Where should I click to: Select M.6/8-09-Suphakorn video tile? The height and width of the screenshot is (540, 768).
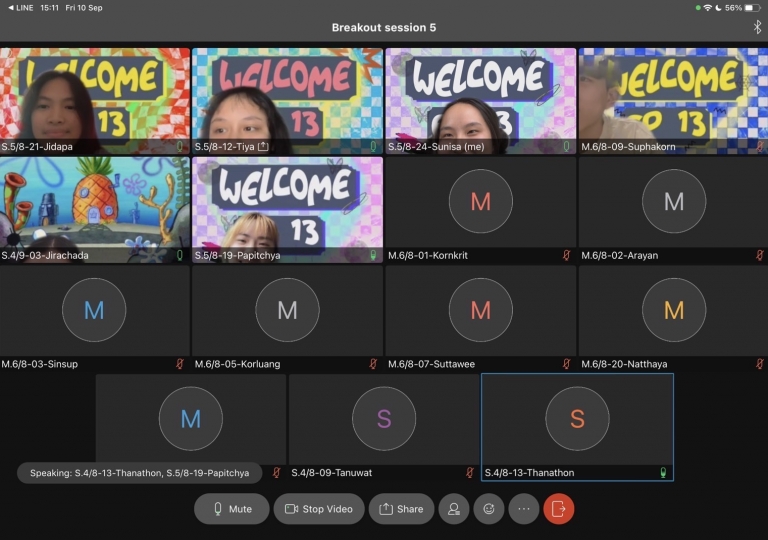tap(673, 101)
